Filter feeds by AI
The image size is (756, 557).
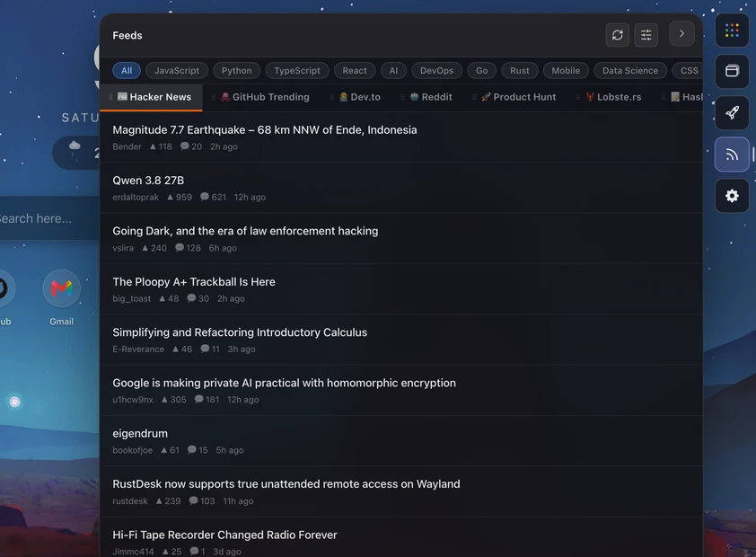click(x=393, y=70)
